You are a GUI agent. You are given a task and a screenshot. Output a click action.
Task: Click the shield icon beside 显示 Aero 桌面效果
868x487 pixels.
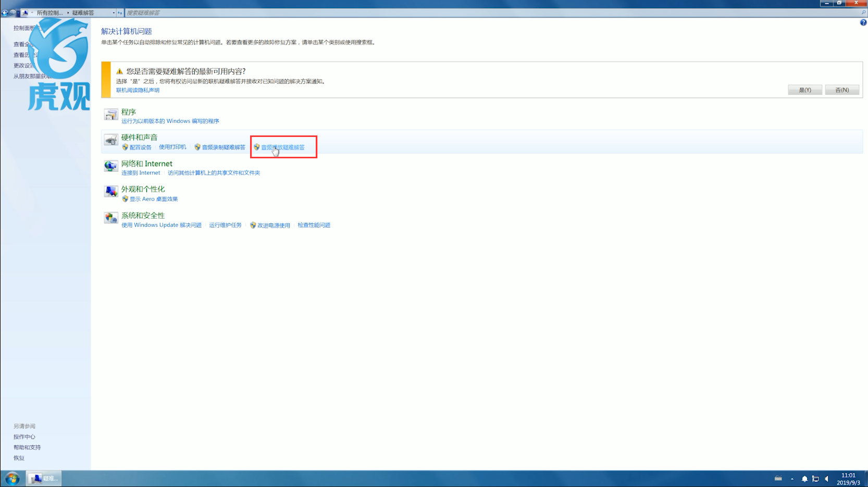(x=125, y=198)
